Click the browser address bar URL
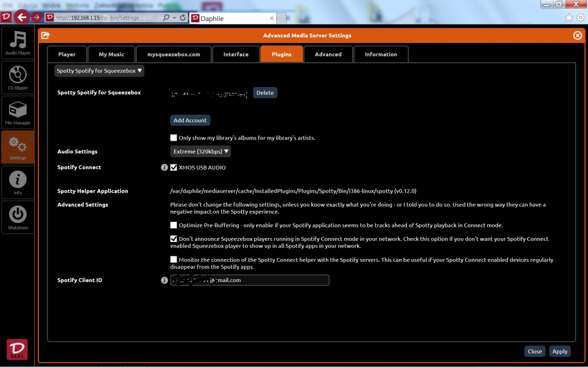The width and height of the screenshot is (588, 367). 98,18
